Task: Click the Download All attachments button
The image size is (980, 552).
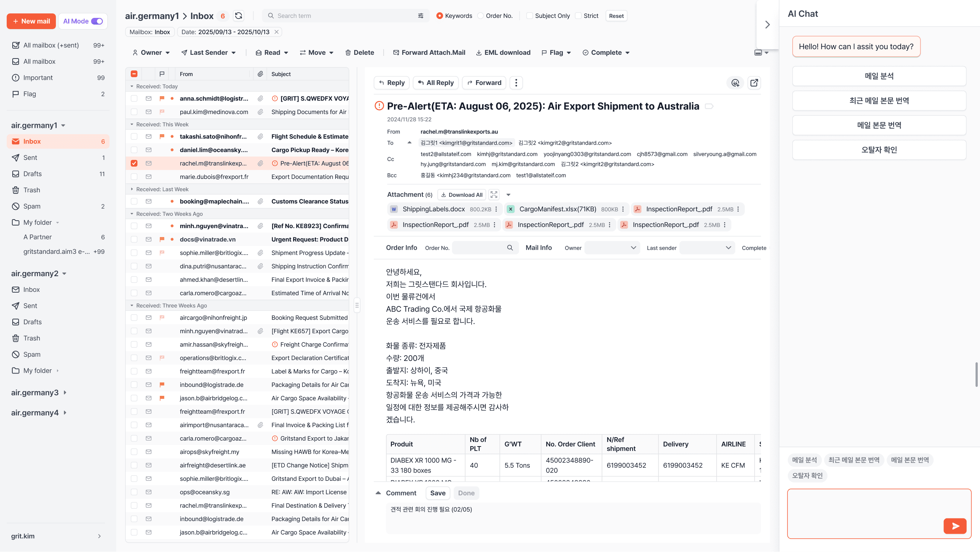Action: point(462,195)
